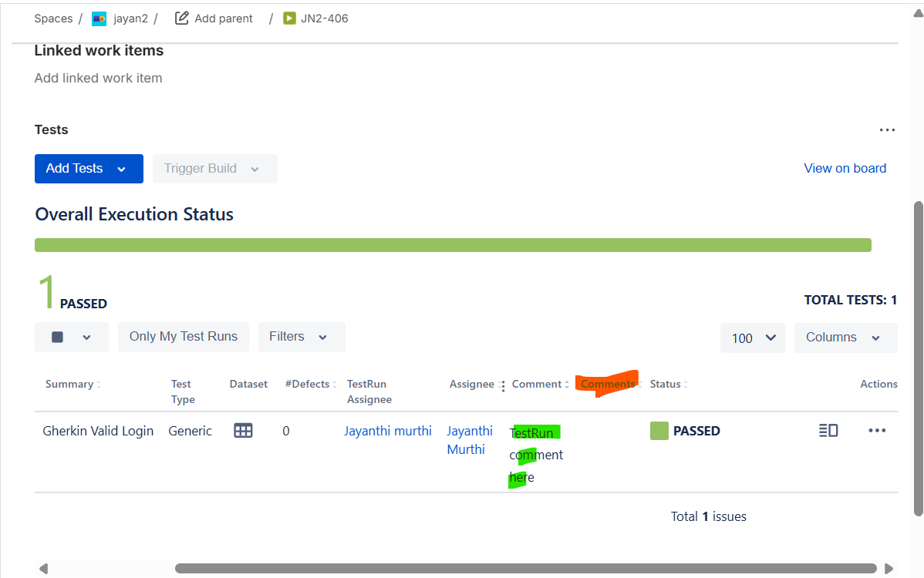Open the Dataset grid icon for Gherkin Valid Login
This screenshot has height=578, width=924.
pyautogui.click(x=243, y=431)
